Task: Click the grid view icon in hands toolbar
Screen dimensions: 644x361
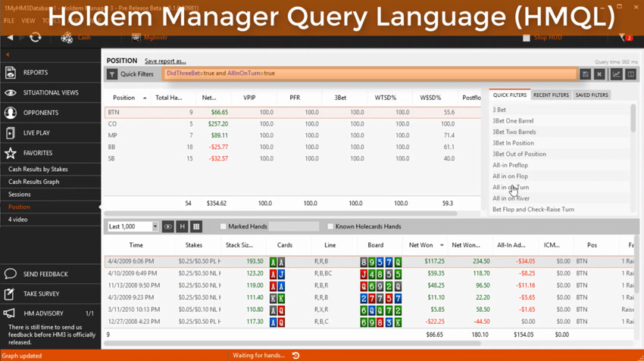Action: click(x=196, y=226)
